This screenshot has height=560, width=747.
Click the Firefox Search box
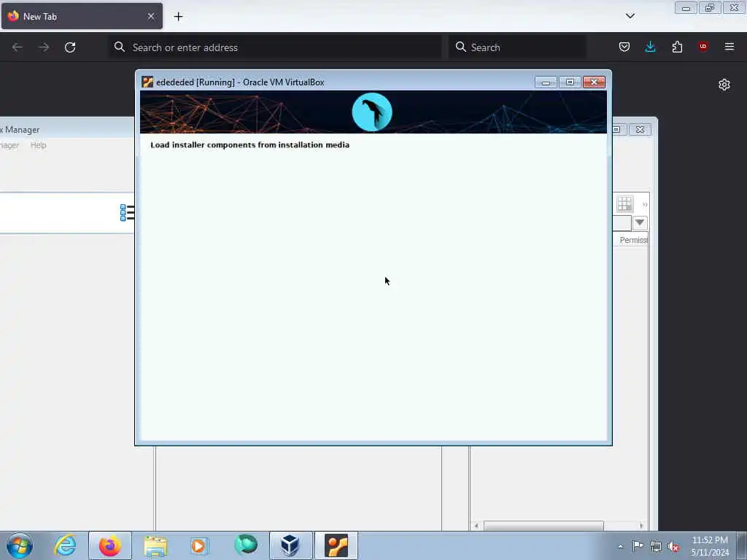[517, 47]
